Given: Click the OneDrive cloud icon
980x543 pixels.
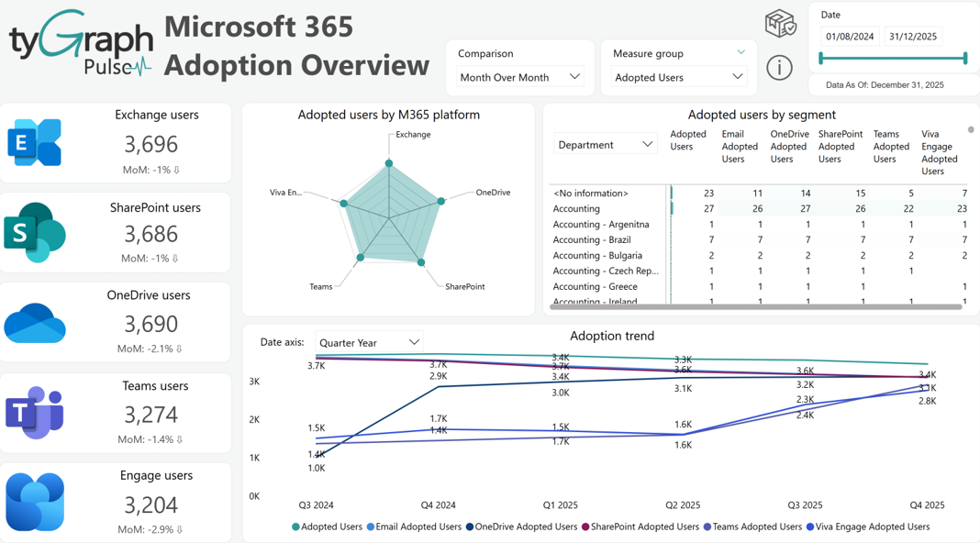Looking at the screenshot, I should point(35,323).
